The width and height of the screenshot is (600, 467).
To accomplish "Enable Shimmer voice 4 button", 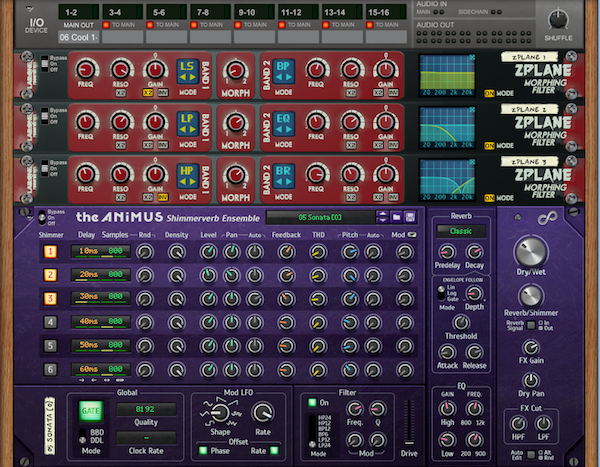I will coord(50,322).
